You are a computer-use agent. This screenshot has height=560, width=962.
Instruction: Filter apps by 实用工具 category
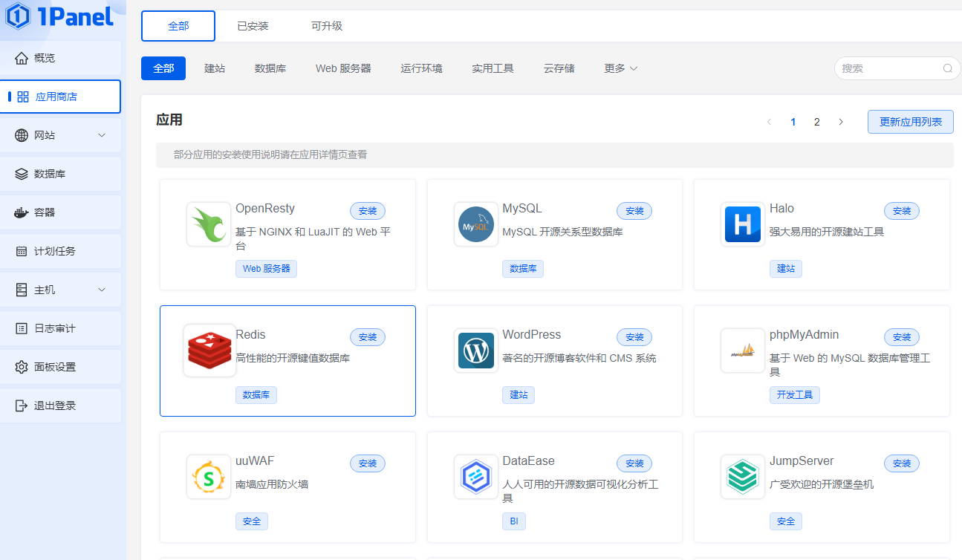(493, 68)
